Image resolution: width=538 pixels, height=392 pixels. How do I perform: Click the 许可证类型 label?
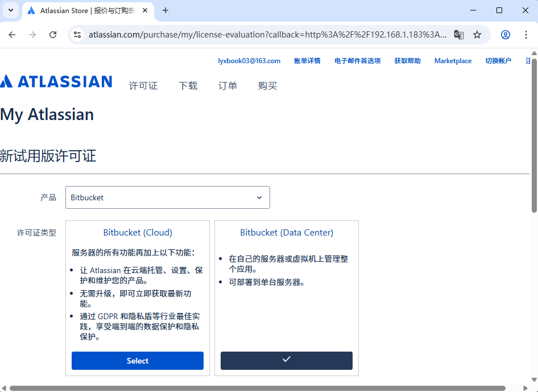point(37,233)
